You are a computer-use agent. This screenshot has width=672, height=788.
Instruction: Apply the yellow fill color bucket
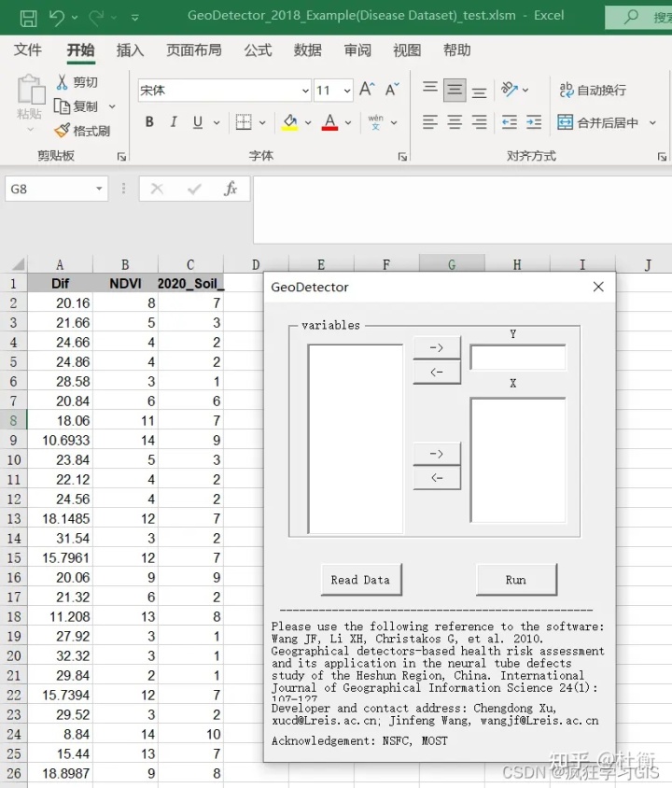289,122
